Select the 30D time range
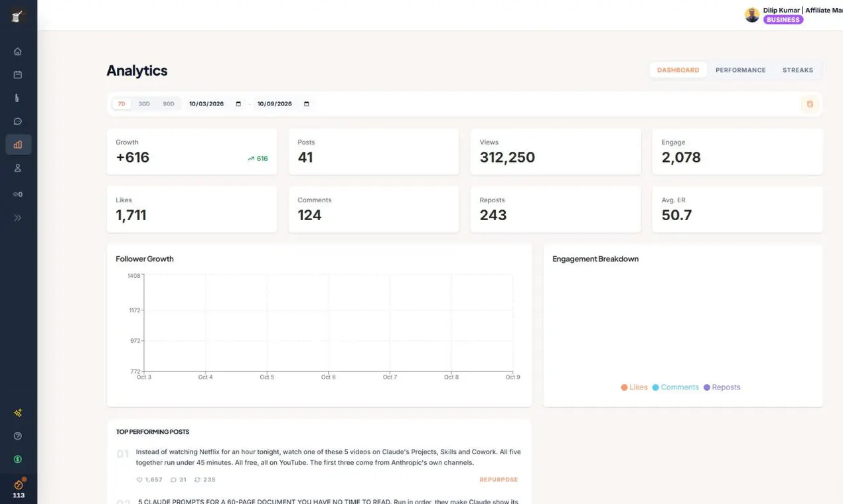 [x=144, y=104]
